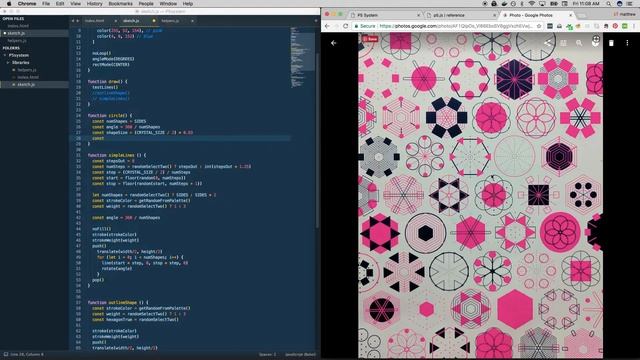This screenshot has width=640, height=360.
Task: Click the Bluetooth icon in menu bar
Action: [522, 4]
